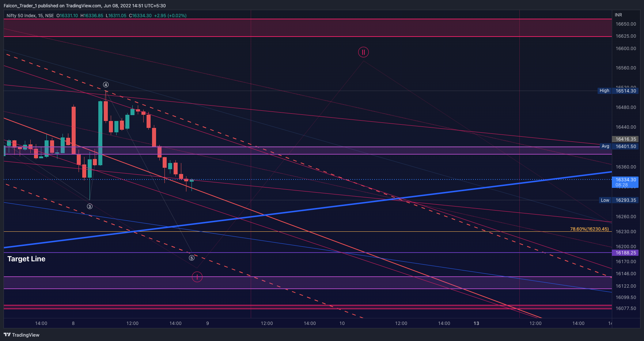Click the purple 16188.25 price tag
Image resolution: width=644 pixels, height=341 pixels.
click(x=626, y=253)
